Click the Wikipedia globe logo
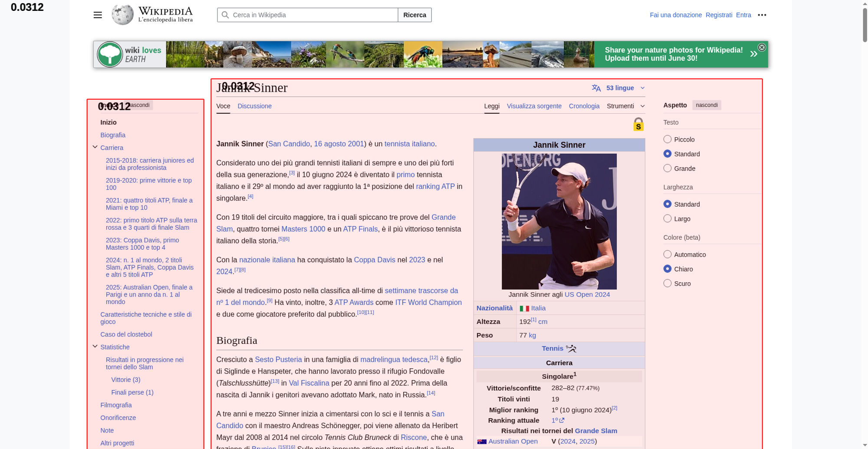Viewport: 868px width, 449px height. pos(122,15)
